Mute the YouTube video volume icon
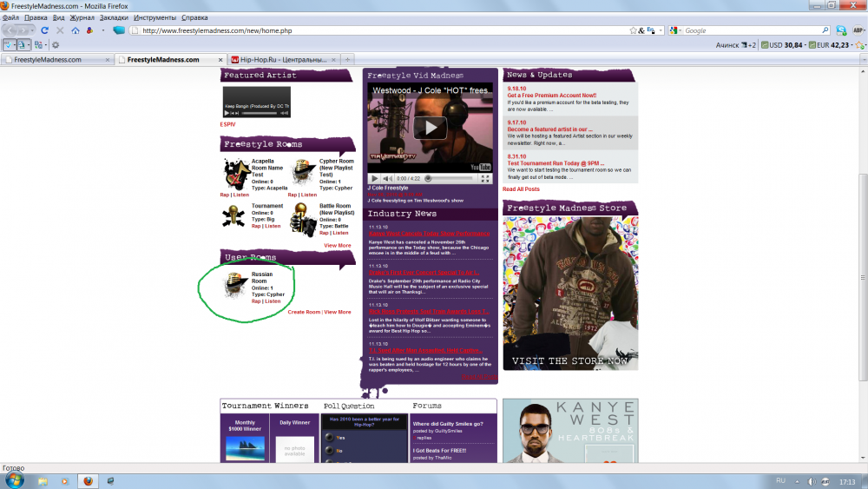 click(387, 178)
